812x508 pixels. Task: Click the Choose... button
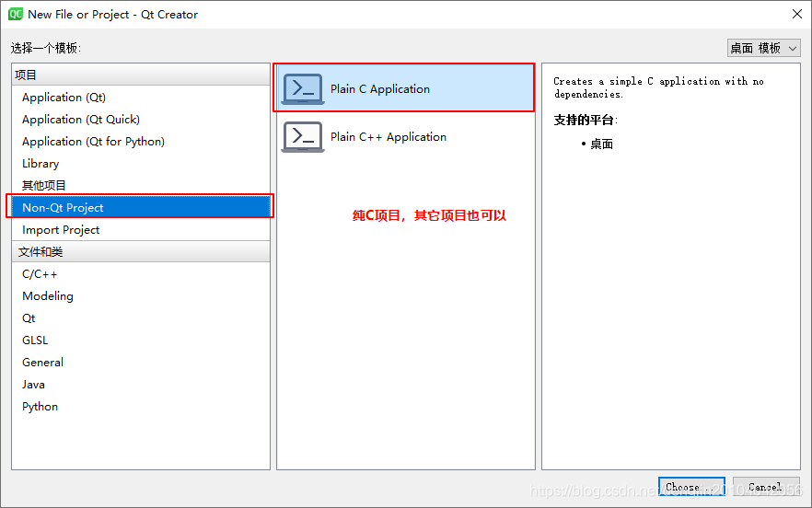(x=691, y=487)
